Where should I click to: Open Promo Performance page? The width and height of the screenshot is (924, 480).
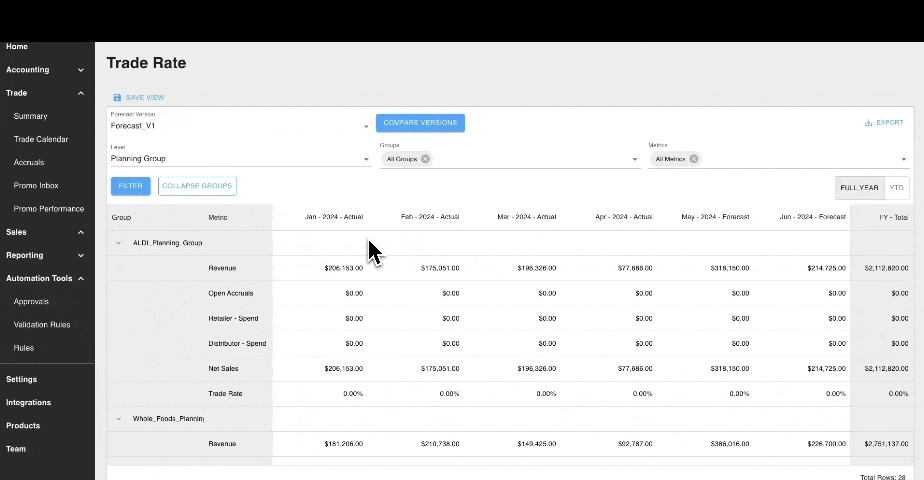(x=49, y=209)
